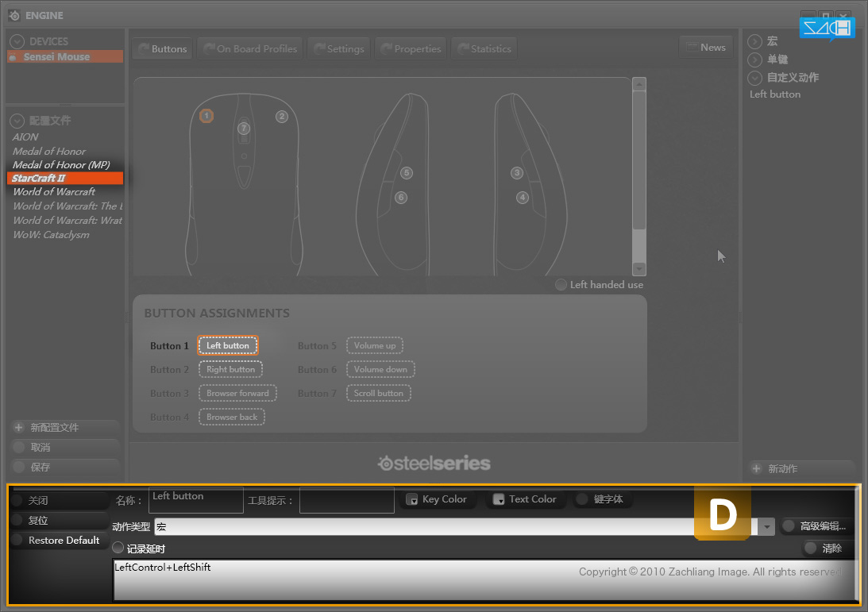Click 新配置文件 to create new profile
Viewport: 868px width, 612px height.
65,427
